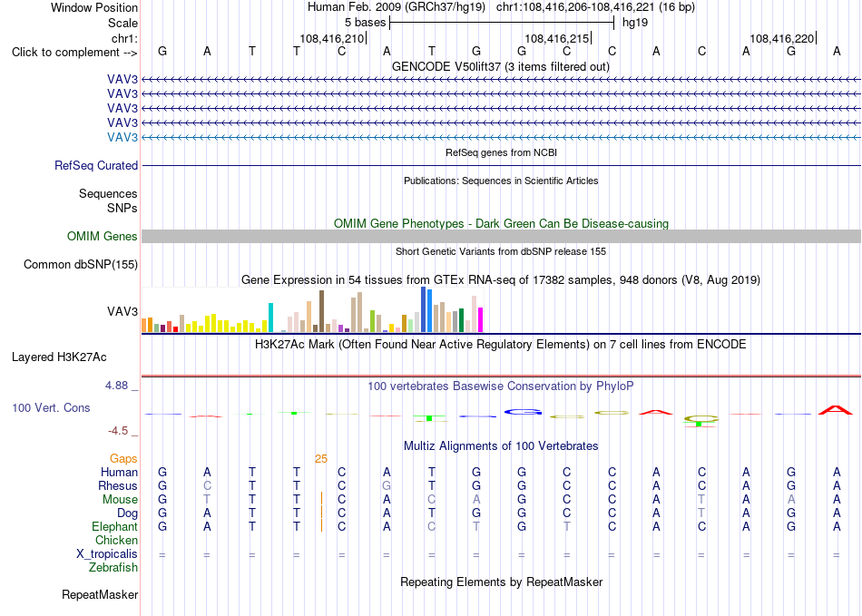Image resolution: width=862 pixels, height=616 pixels.
Task: Click the Gaps row label
Action: tap(123, 458)
